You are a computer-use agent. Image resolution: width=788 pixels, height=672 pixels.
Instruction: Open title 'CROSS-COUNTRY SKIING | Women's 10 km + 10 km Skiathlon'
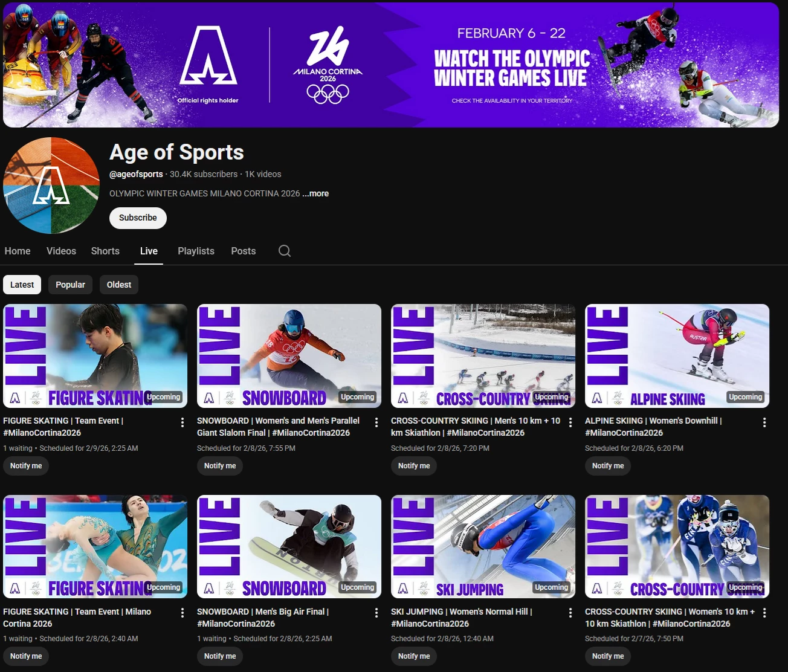670,618
